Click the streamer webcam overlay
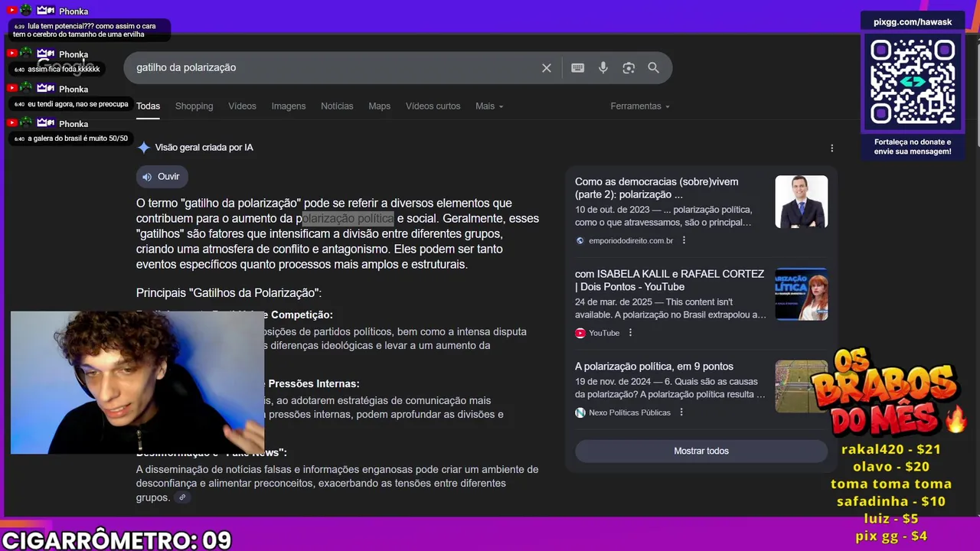The image size is (980, 551). pyautogui.click(x=137, y=383)
